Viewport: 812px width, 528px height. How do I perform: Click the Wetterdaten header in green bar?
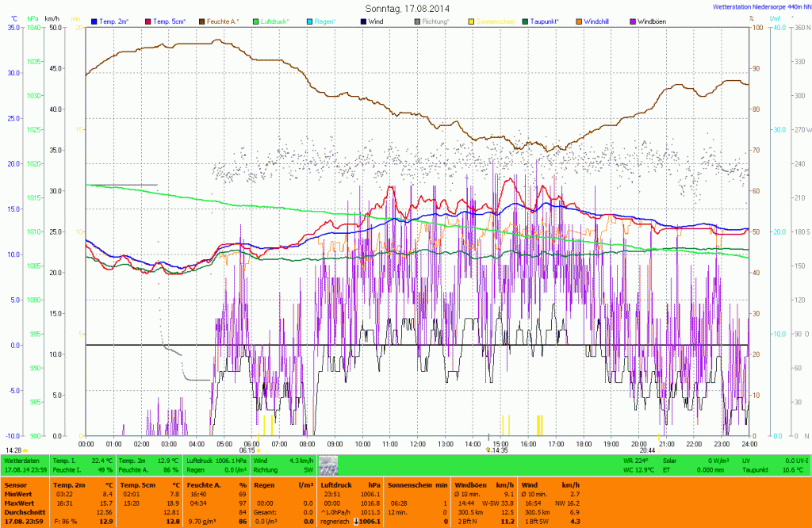(x=21, y=460)
